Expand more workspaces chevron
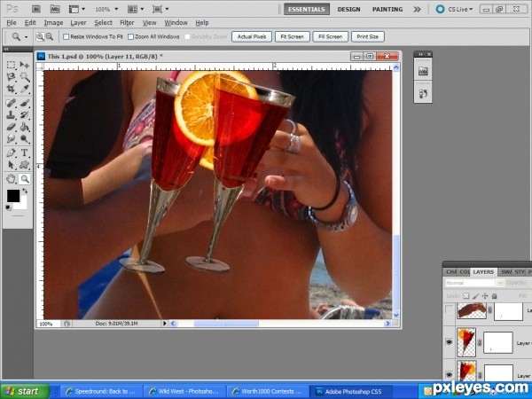The width and height of the screenshot is (532, 399). tap(417, 9)
